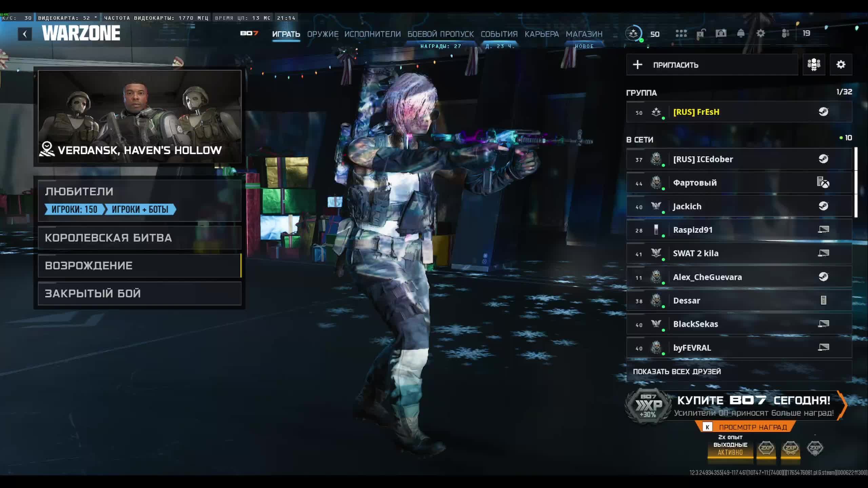
Task: Open the apps grid icon next to rank
Action: [x=681, y=33]
